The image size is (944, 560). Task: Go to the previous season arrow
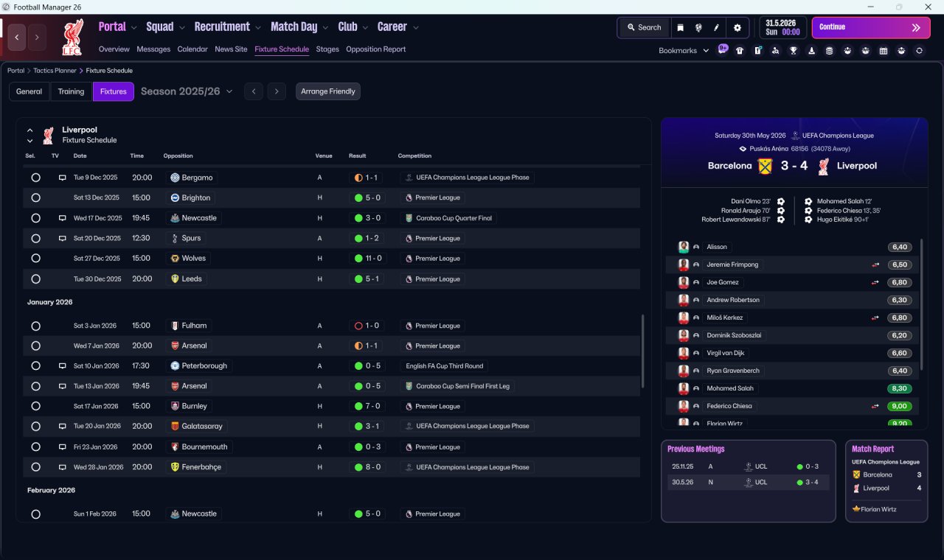point(253,91)
